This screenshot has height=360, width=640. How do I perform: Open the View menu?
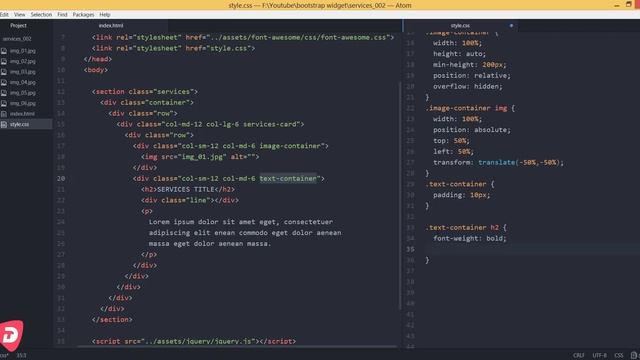click(20, 14)
